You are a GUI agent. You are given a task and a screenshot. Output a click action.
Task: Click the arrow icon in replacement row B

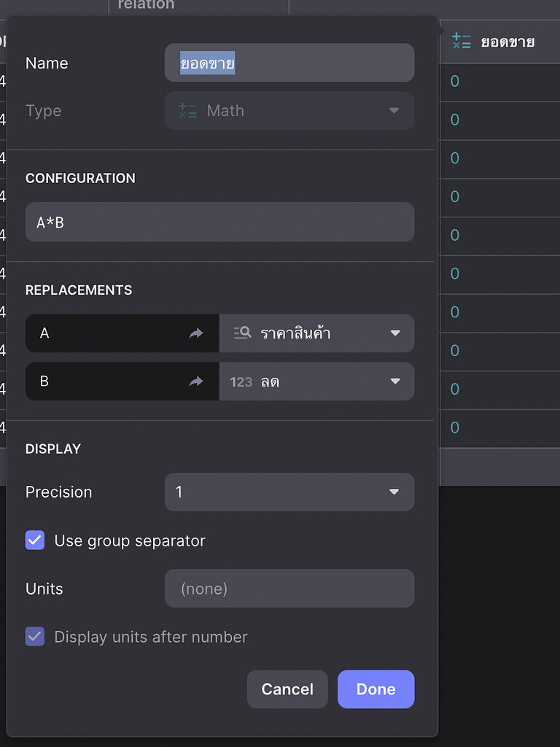pos(195,381)
